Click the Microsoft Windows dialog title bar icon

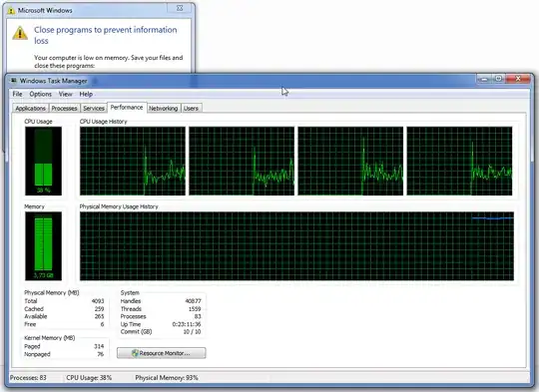click(11, 11)
